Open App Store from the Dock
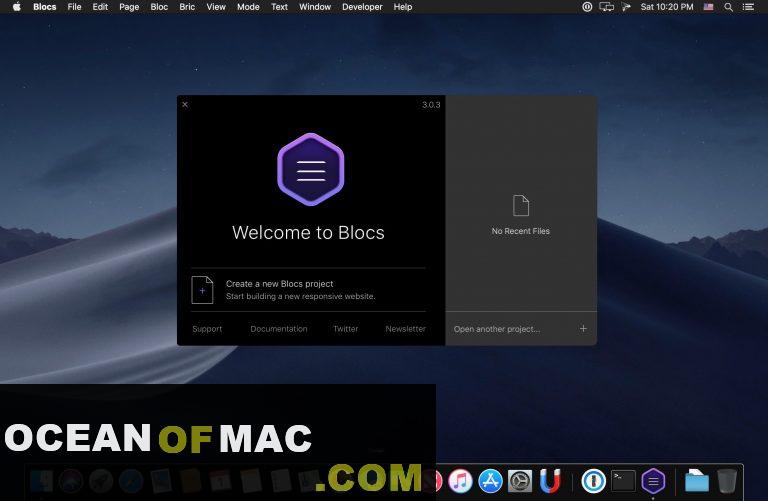The height and width of the screenshot is (501, 768). [x=490, y=481]
